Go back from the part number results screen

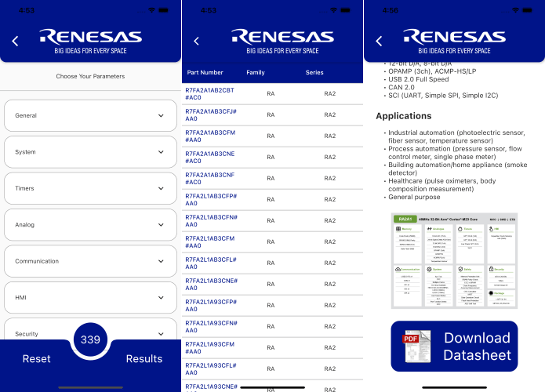196,41
